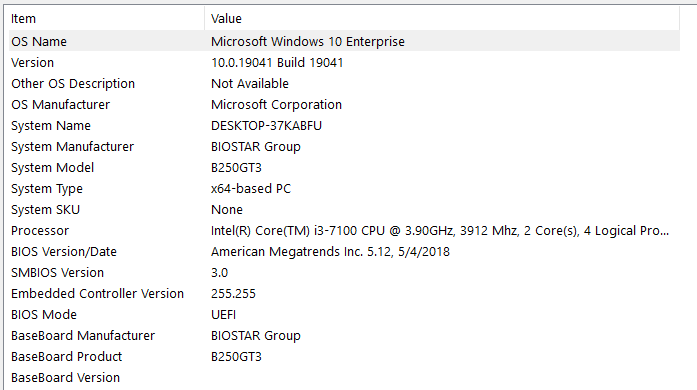Select the BaseBoard Product row
Viewport: 697px width, 390px height.
click(344, 357)
